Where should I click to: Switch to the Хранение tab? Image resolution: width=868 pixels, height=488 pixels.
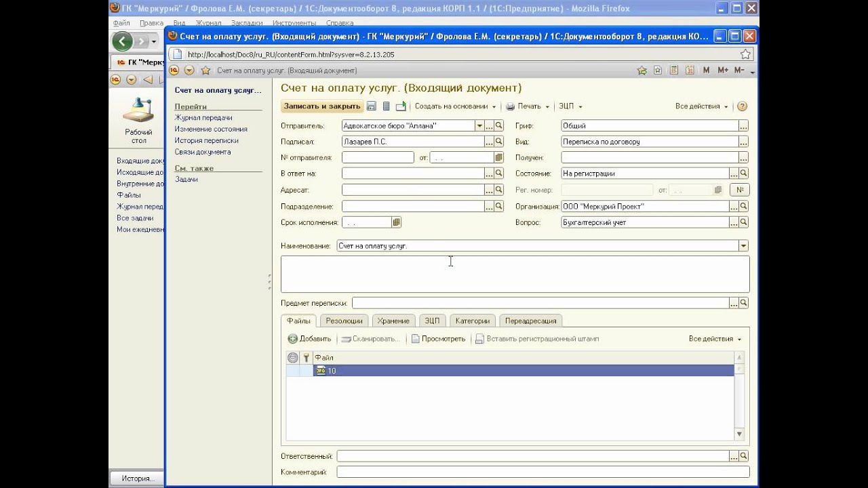[x=394, y=321]
